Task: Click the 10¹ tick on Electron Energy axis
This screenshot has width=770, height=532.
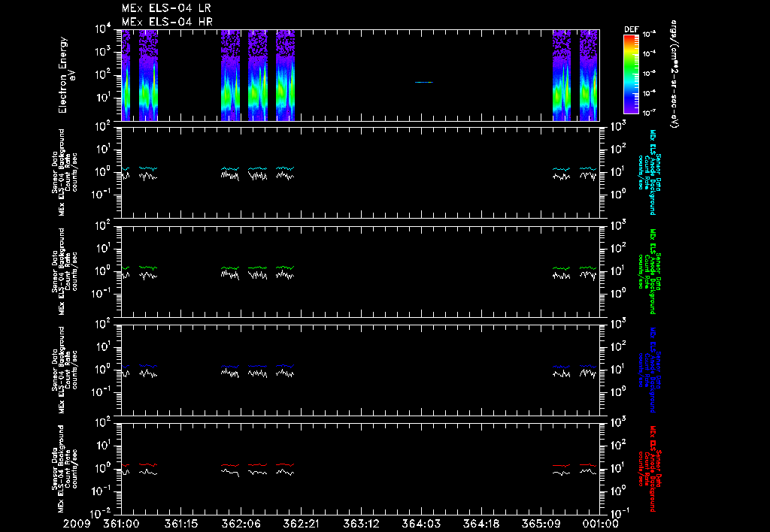Action: click(x=103, y=97)
